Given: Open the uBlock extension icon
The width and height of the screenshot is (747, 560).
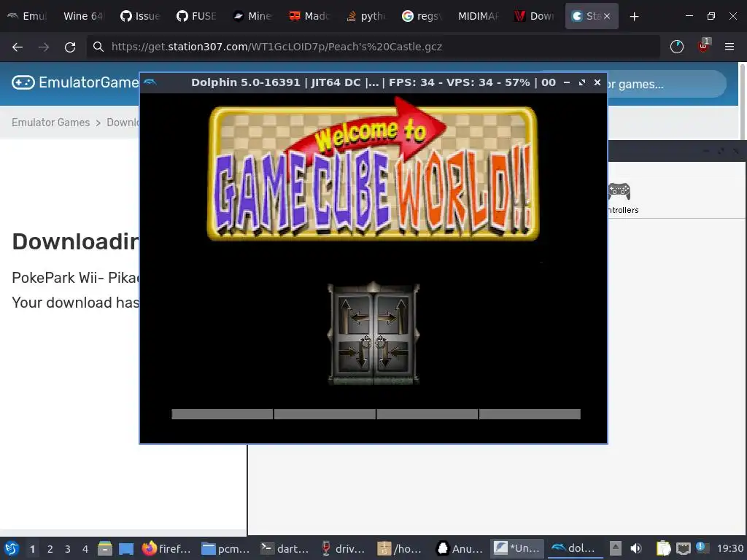Looking at the screenshot, I should 703,46.
